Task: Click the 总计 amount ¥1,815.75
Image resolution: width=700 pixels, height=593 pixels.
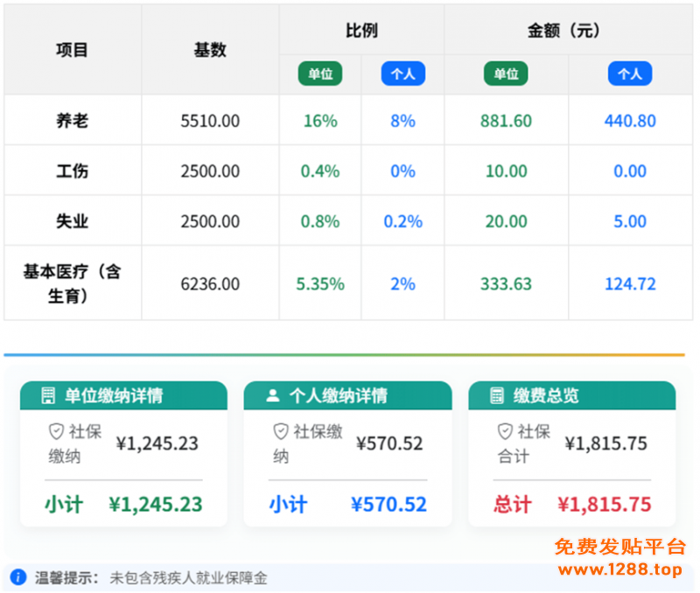Action: tap(604, 504)
